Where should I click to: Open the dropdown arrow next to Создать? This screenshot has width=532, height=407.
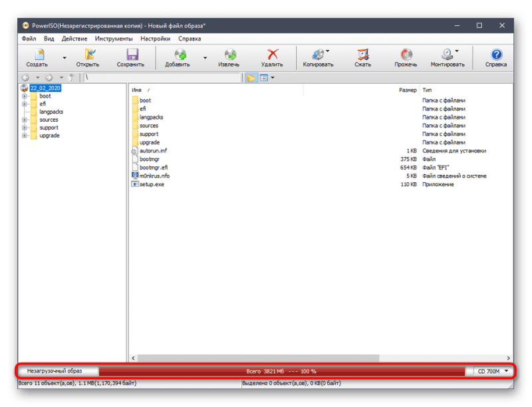pos(64,58)
